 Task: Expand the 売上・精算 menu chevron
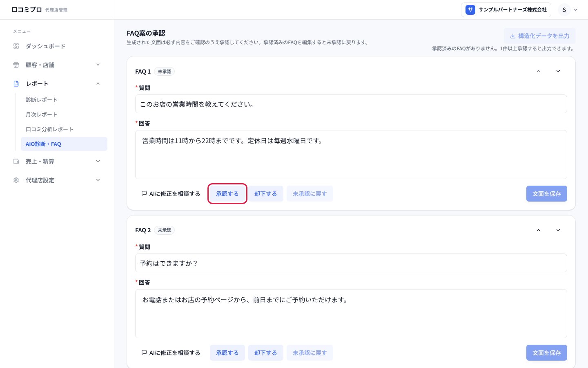tap(98, 161)
